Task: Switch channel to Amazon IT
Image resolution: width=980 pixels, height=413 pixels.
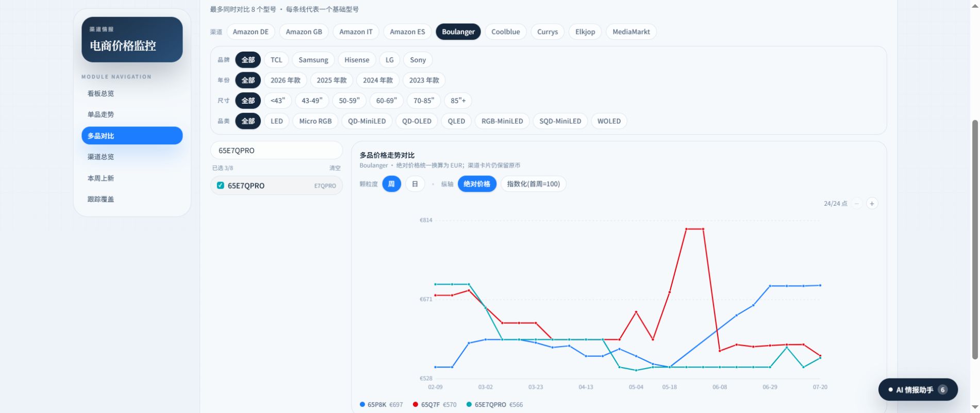Action: click(x=356, y=32)
